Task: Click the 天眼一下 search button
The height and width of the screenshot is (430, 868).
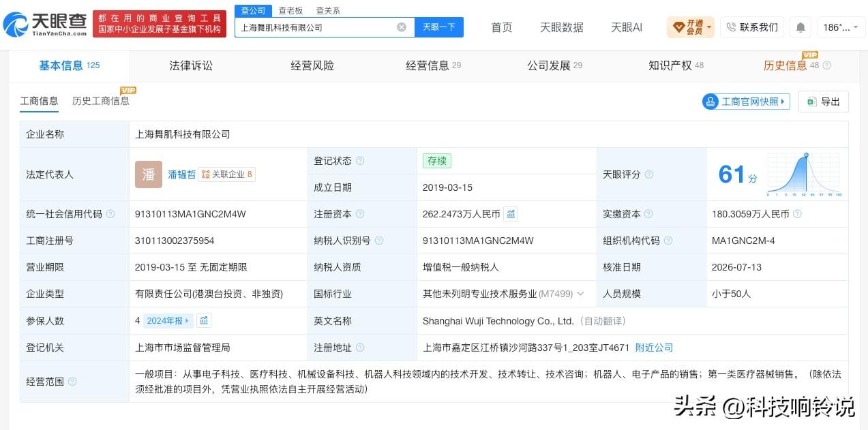Action: click(438, 27)
